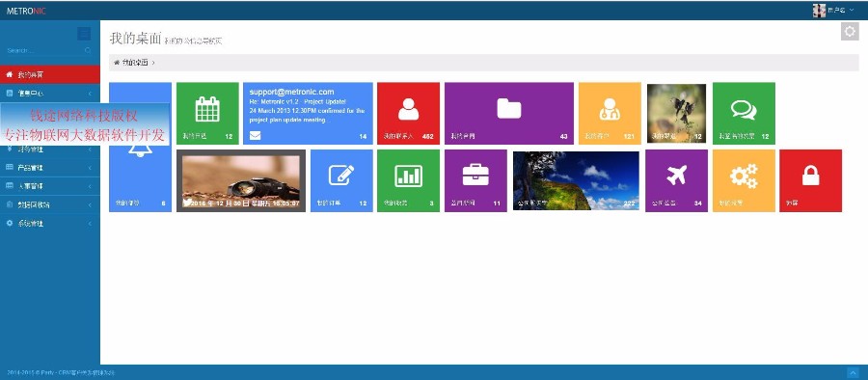Open the gear settings panel at top right
Viewport: 868px width, 380px height.
[850, 31]
